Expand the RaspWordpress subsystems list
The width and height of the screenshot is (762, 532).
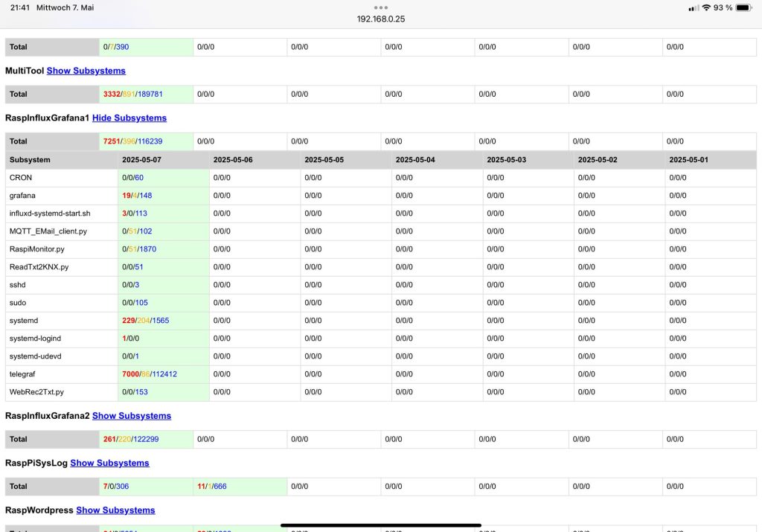point(115,510)
